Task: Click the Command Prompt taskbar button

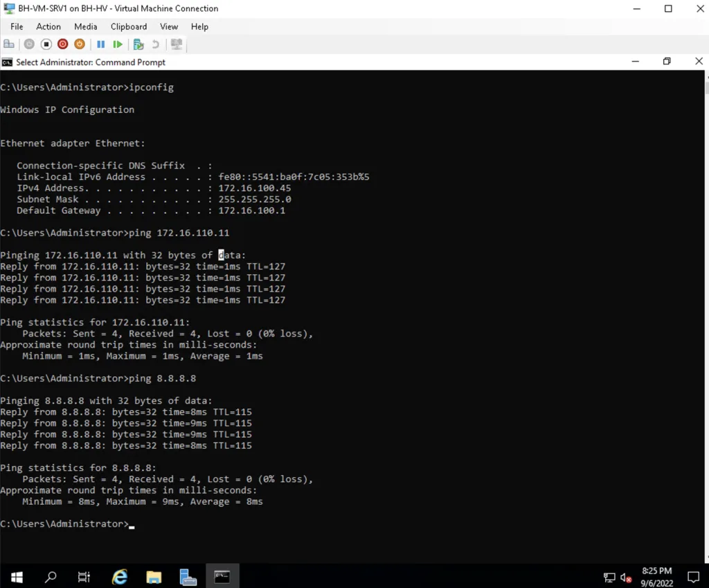Action: click(222, 577)
